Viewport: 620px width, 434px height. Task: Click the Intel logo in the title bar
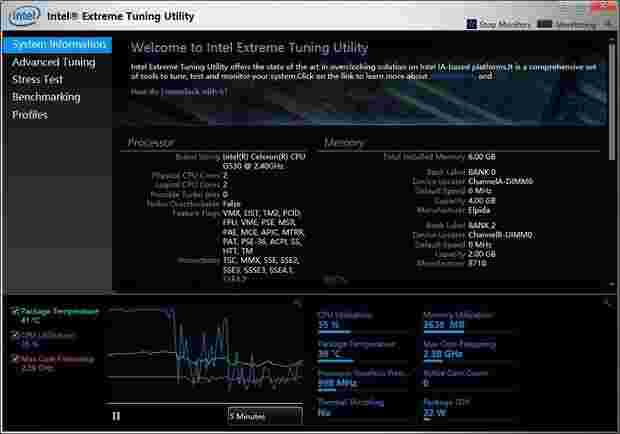[x=25, y=17]
